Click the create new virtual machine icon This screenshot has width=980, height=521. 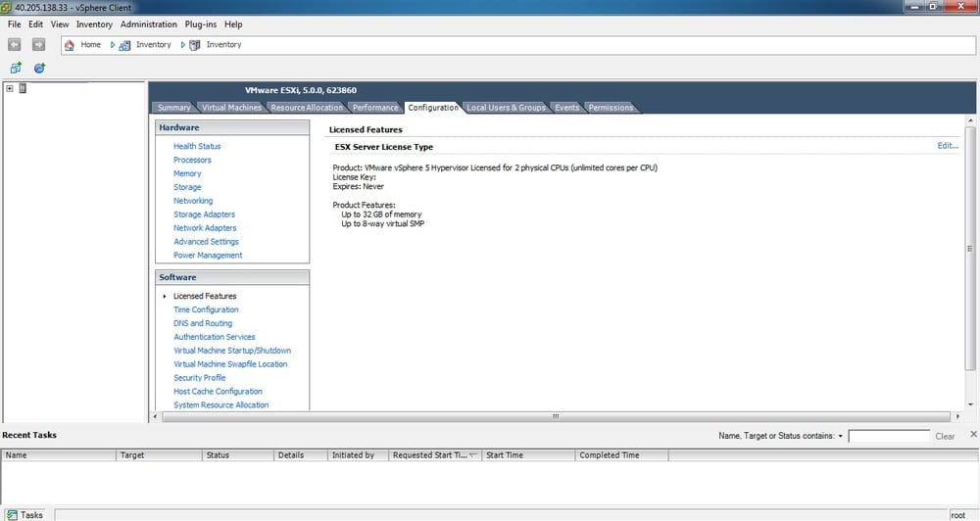16,68
